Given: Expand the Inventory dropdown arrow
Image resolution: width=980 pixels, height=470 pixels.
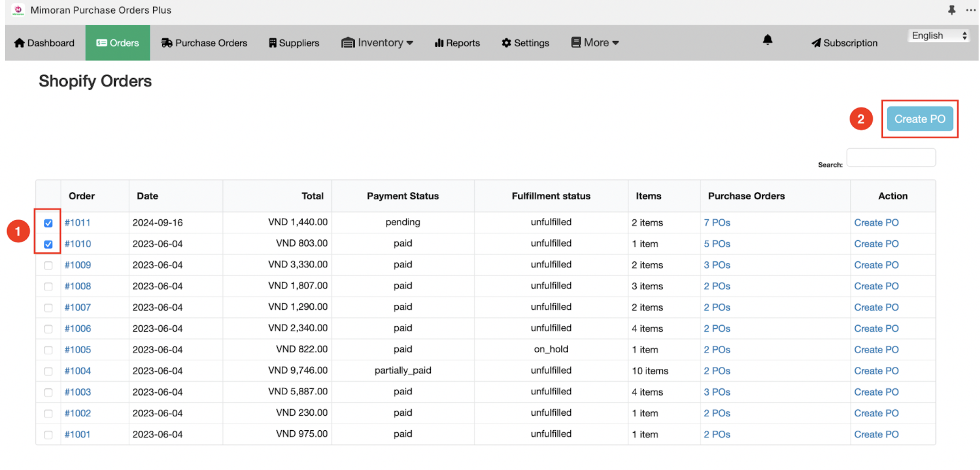Looking at the screenshot, I should (x=410, y=43).
